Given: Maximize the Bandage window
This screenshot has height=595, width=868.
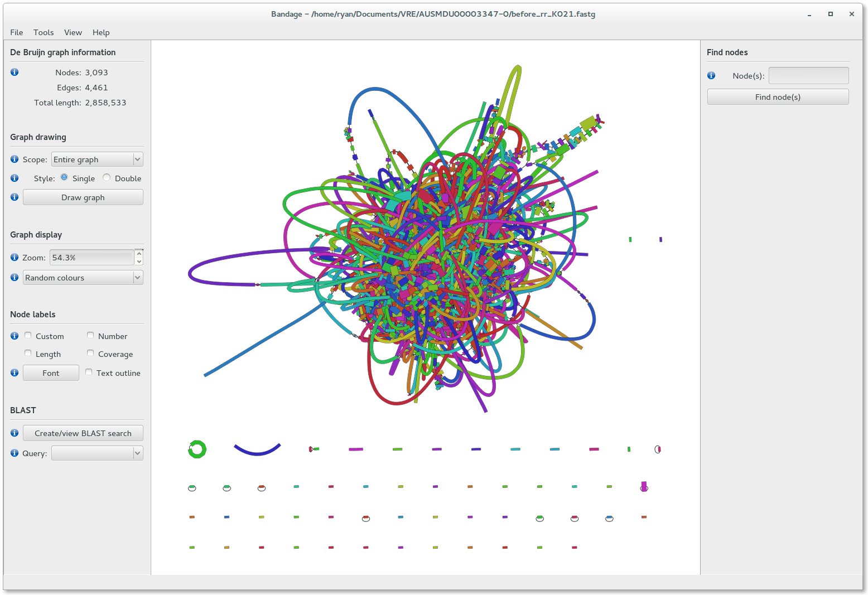Looking at the screenshot, I should pyautogui.click(x=831, y=14).
